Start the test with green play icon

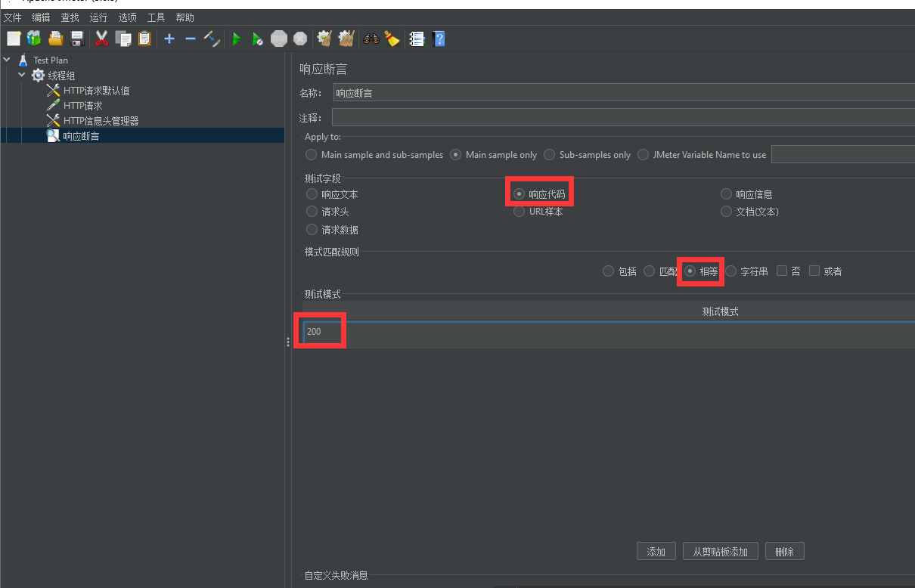(237, 39)
